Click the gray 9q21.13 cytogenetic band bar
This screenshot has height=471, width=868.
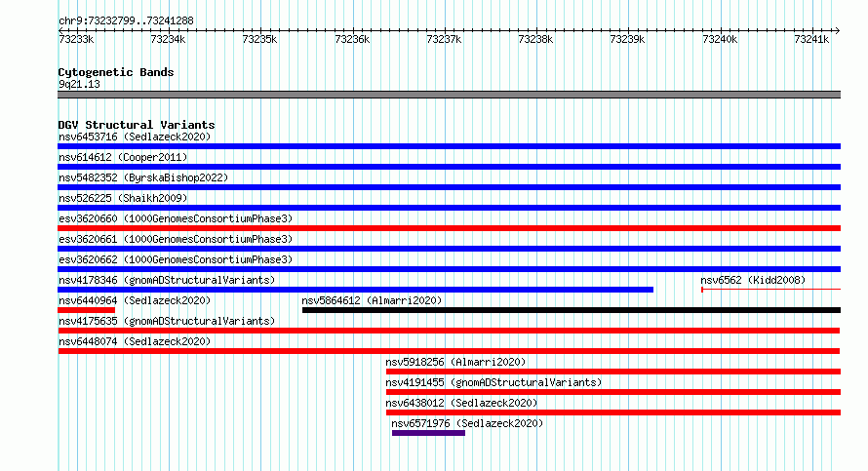click(x=449, y=95)
